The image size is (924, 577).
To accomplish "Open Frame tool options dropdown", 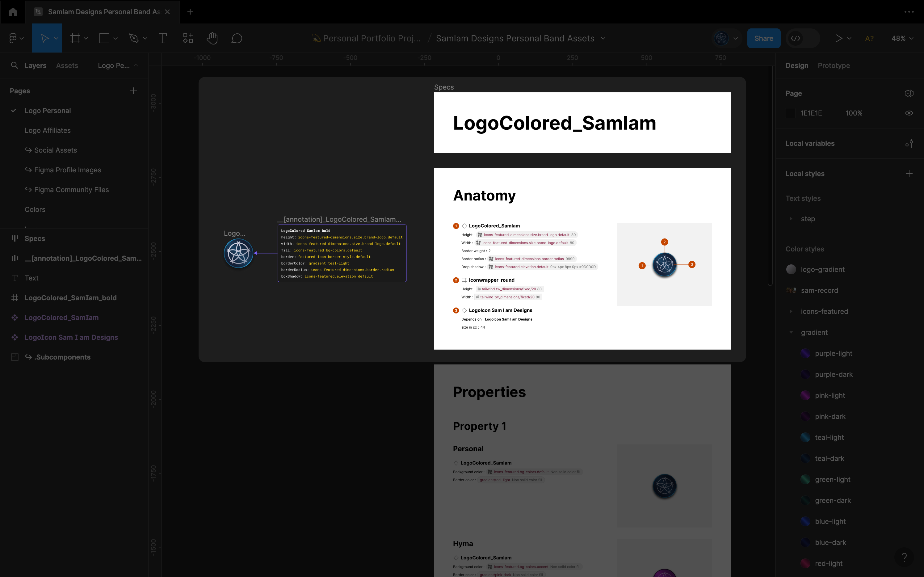I will tap(86, 38).
